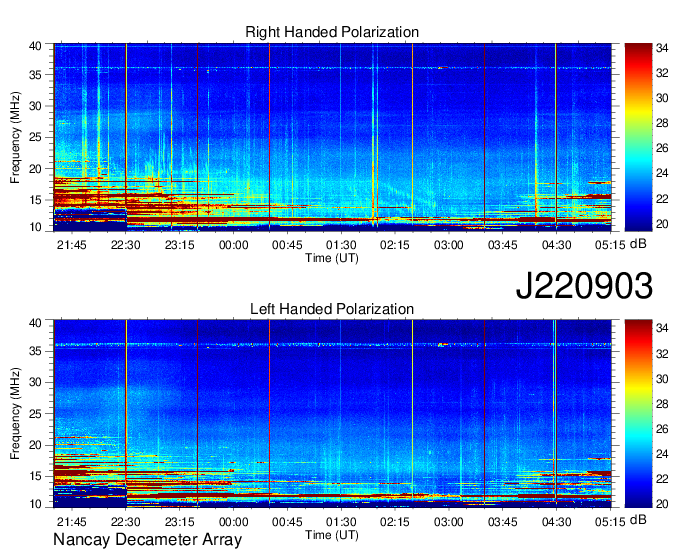
Task: Click 'Frequency (MHz)' axis label of bottom plot
Action: coord(15,414)
